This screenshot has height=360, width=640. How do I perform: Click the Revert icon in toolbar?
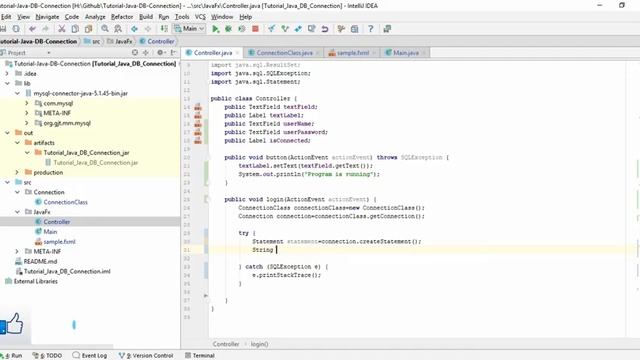[325, 29]
